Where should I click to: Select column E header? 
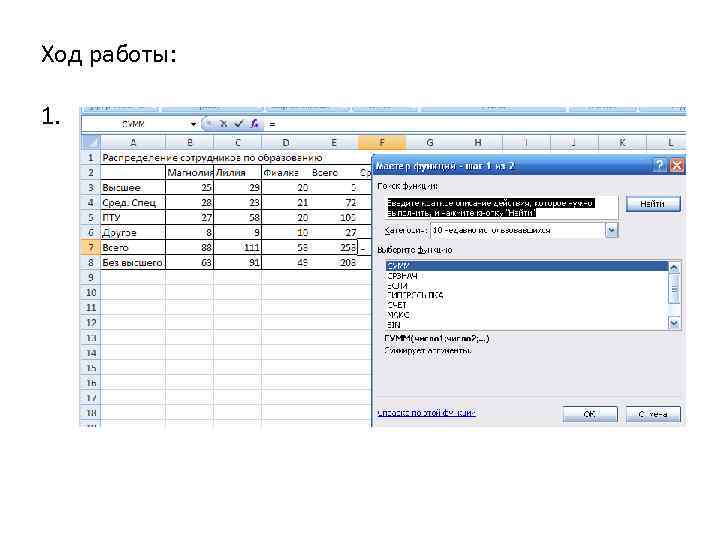(334, 142)
